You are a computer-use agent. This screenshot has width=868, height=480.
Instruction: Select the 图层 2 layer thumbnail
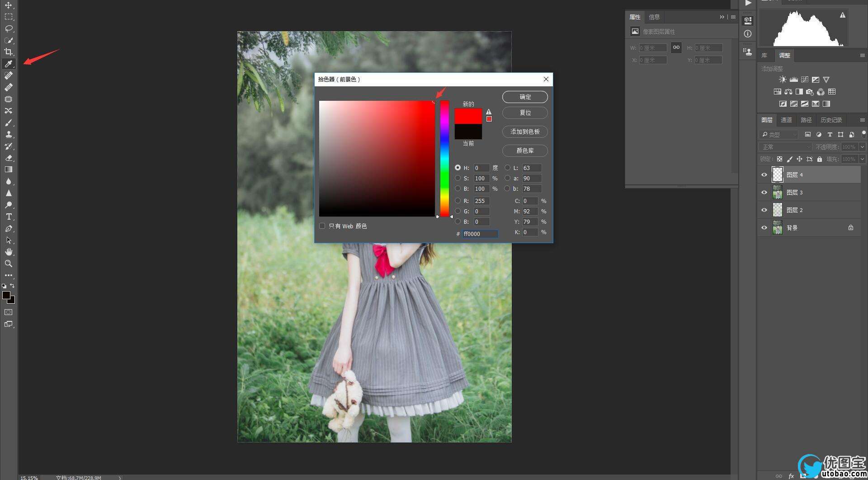pyautogui.click(x=777, y=210)
